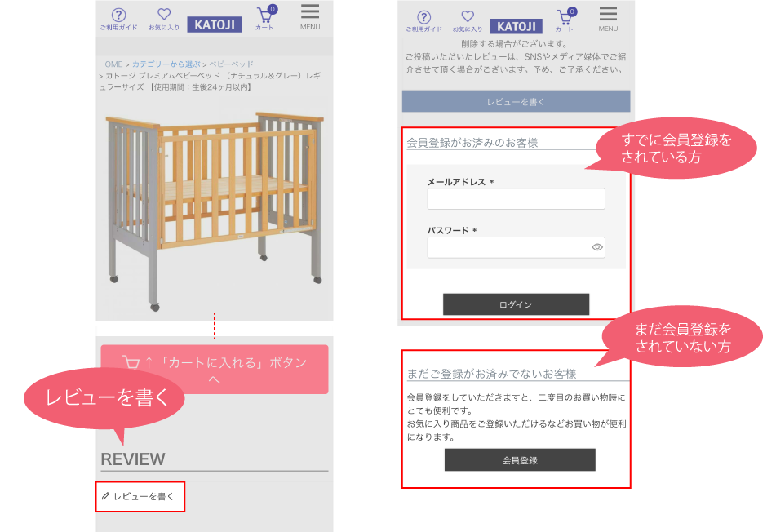776x532 pixels.
Task: Toggle password visibility eye icon
Action: [x=597, y=247]
